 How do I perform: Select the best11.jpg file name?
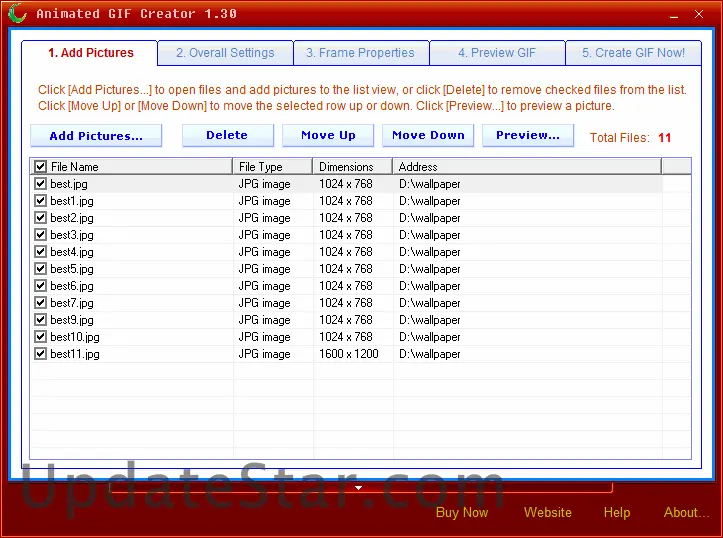tap(75, 354)
